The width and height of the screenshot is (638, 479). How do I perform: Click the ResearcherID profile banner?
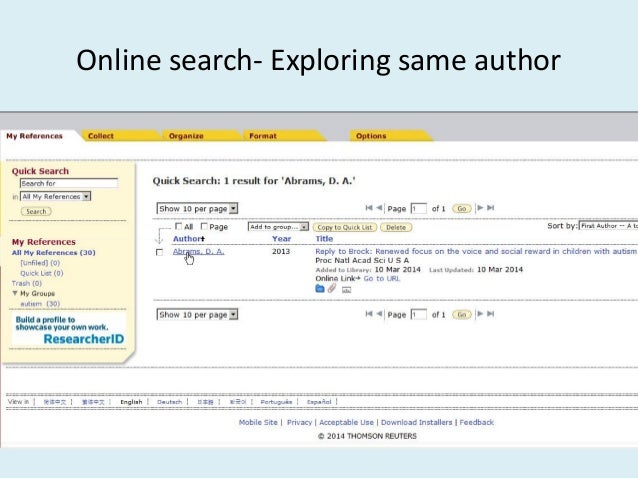(x=69, y=330)
